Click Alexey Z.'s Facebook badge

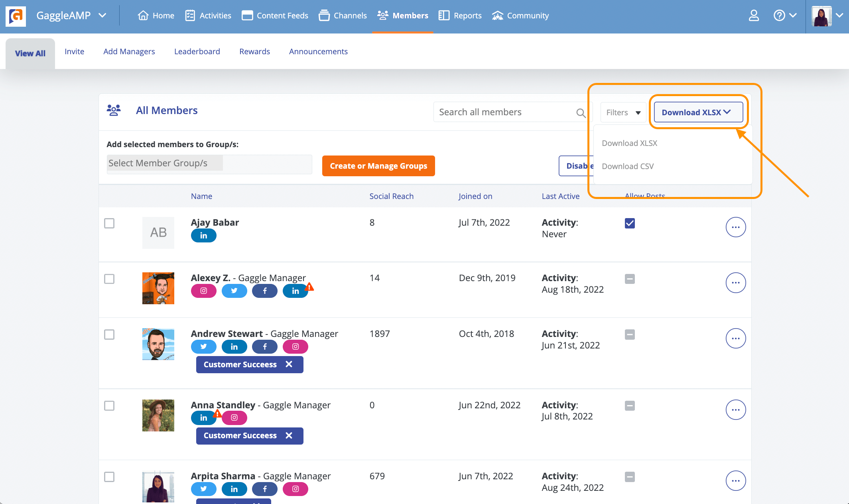click(x=265, y=291)
